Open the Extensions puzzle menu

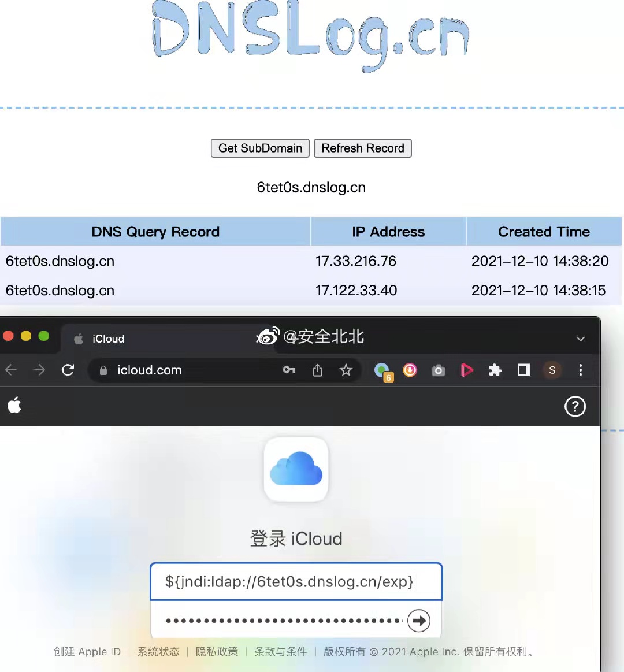[495, 370]
